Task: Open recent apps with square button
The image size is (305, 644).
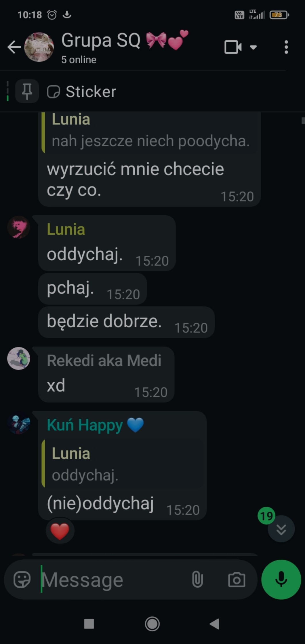Action: point(89,624)
